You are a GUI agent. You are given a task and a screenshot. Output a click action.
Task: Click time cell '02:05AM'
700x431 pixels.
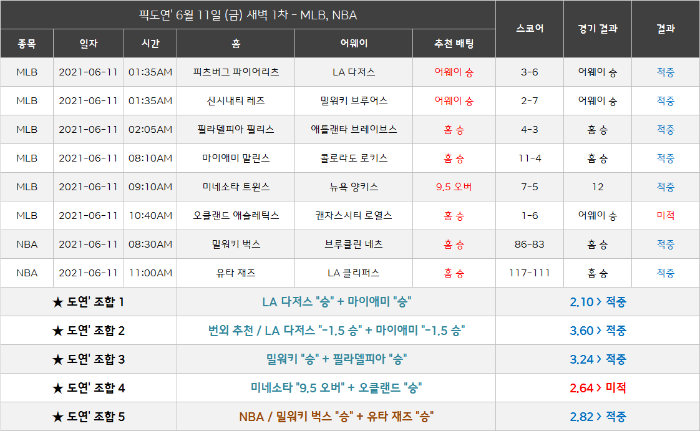(150, 130)
